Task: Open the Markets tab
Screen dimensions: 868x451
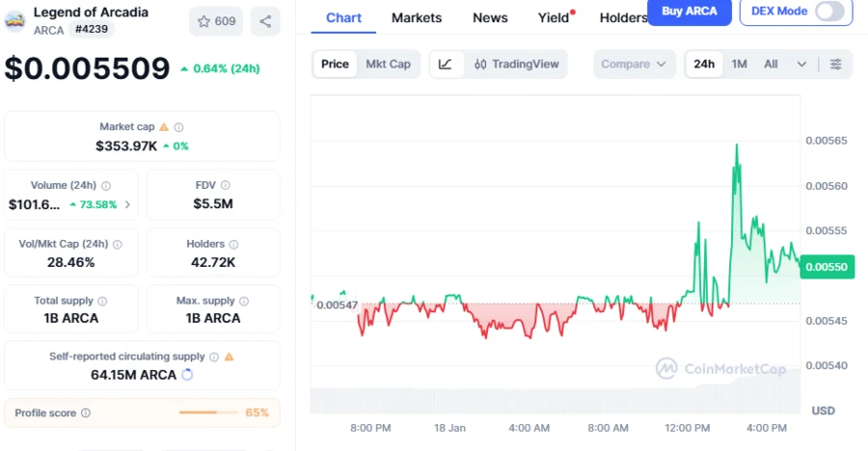Action: (x=417, y=18)
